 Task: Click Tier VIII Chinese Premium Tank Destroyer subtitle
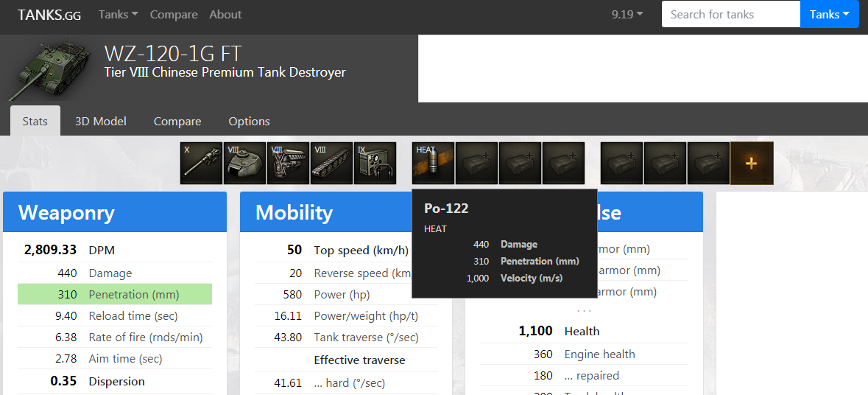coord(225,72)
